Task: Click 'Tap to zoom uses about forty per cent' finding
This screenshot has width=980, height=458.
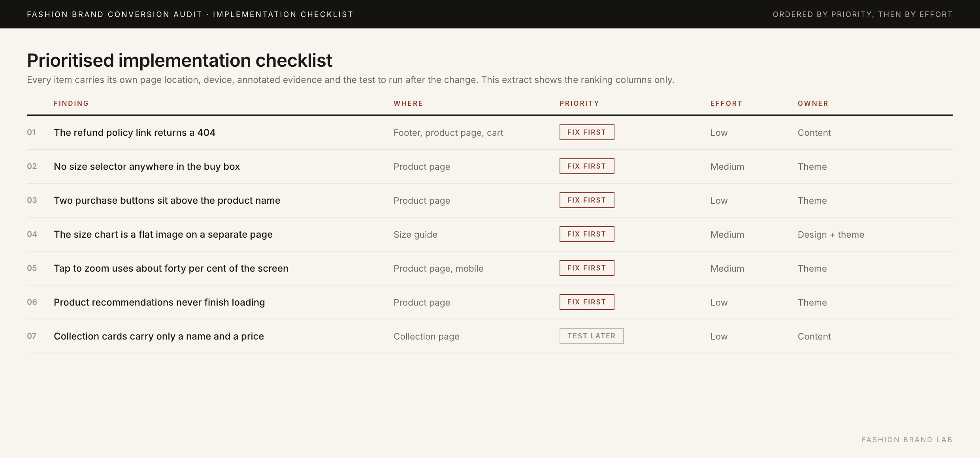Action: pos(171,268)
